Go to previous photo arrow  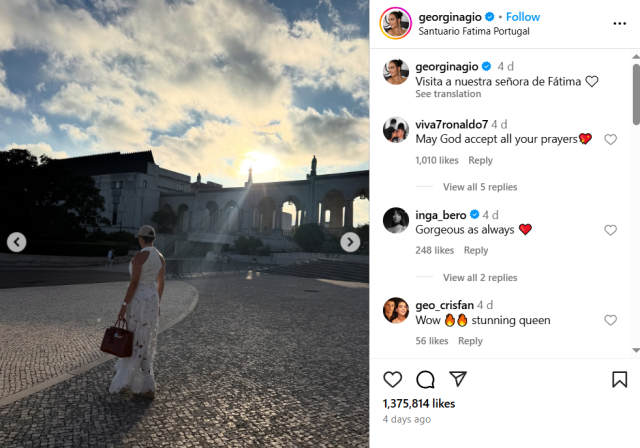(x=17, y=242)
